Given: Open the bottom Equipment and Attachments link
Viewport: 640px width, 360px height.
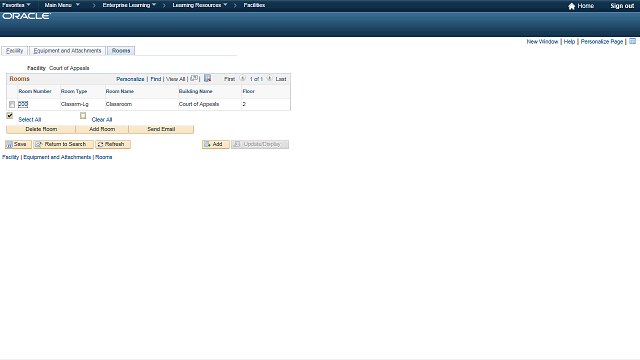Looking at the screenshot, I should (x=57, y=157).
